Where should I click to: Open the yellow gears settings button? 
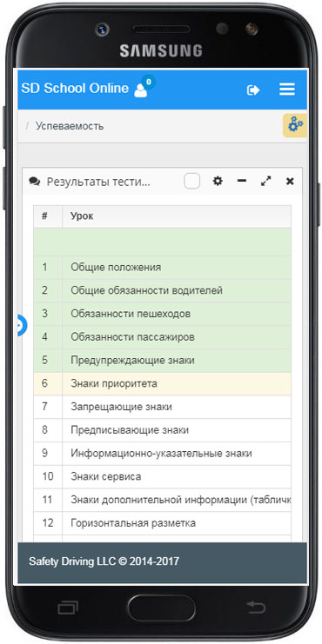295,125
